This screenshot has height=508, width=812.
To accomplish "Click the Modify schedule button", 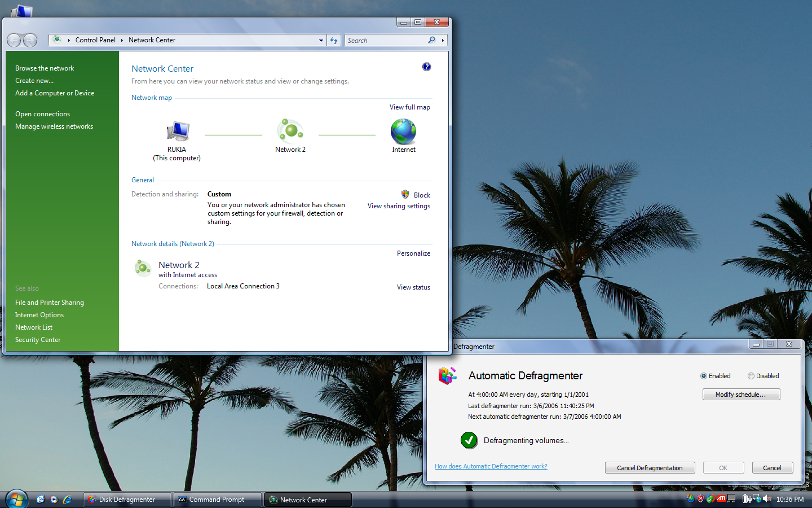I will click(x=741, y=395).
